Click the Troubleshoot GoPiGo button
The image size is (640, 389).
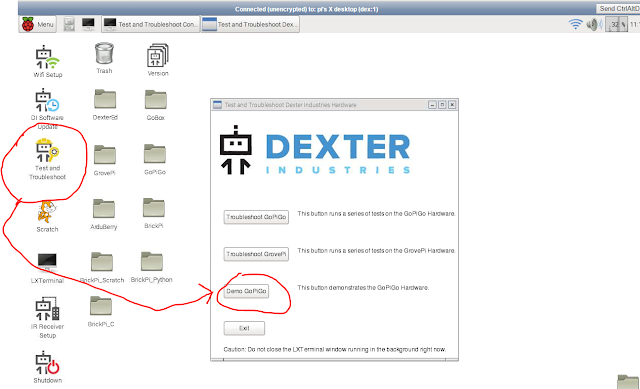(x=256, y=217)
